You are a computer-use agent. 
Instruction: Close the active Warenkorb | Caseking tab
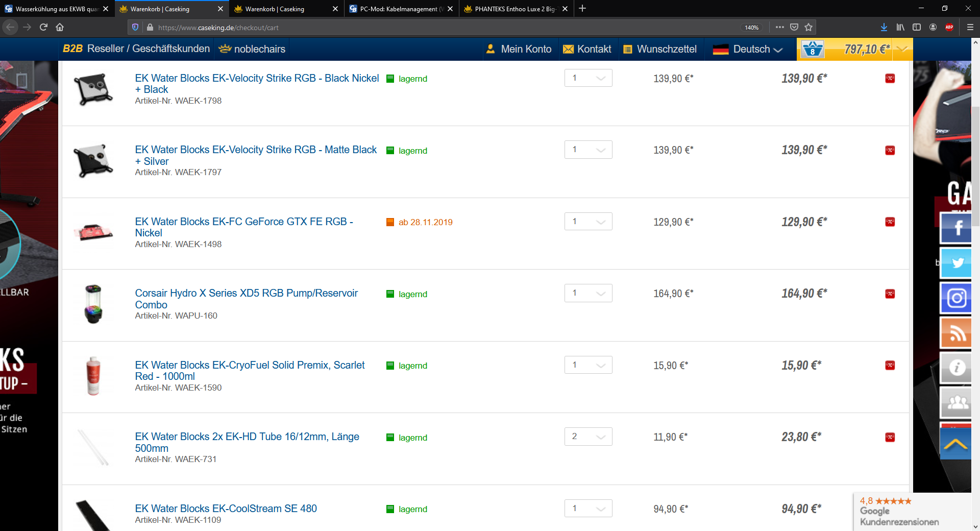[x=220, y=9]
